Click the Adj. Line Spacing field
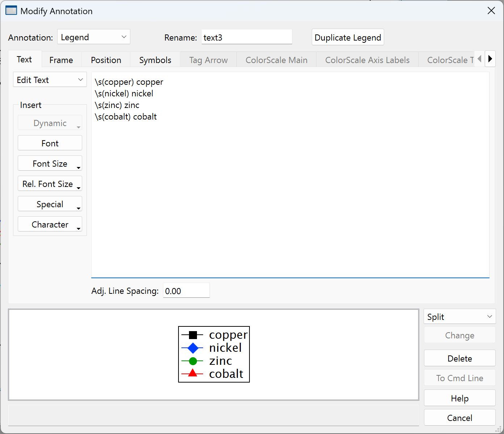 click(186, 291)
